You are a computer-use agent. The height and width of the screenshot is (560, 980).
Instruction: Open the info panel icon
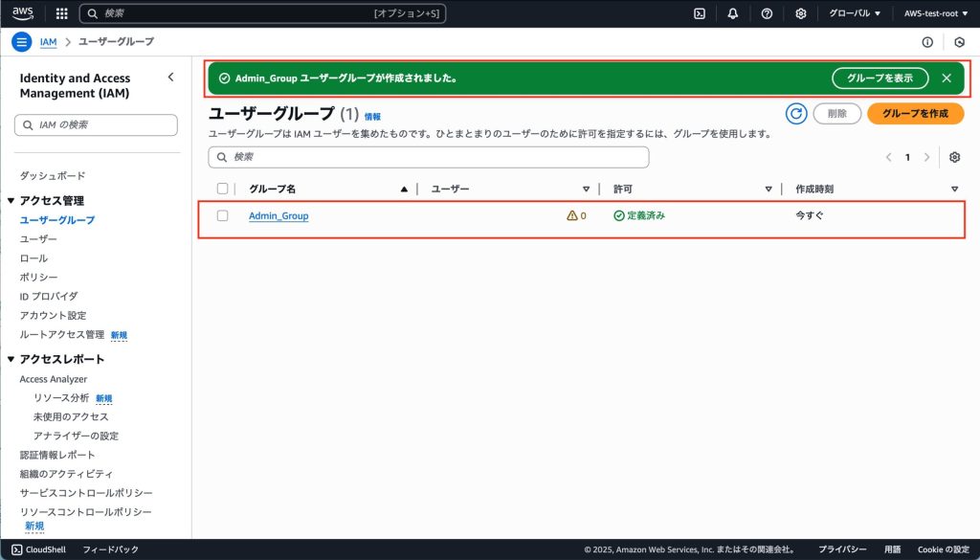pyautogui.click(x=927, y=42)
